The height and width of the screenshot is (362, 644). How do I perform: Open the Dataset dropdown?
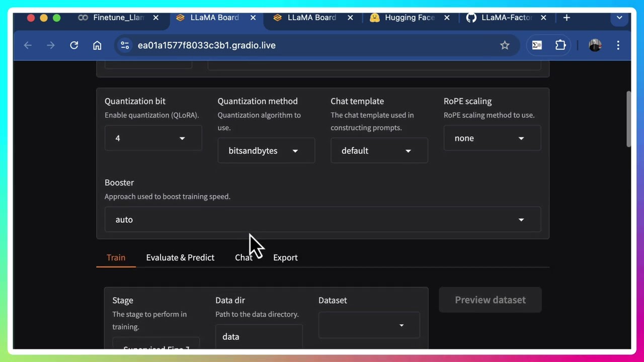click(x=369, y=325)
